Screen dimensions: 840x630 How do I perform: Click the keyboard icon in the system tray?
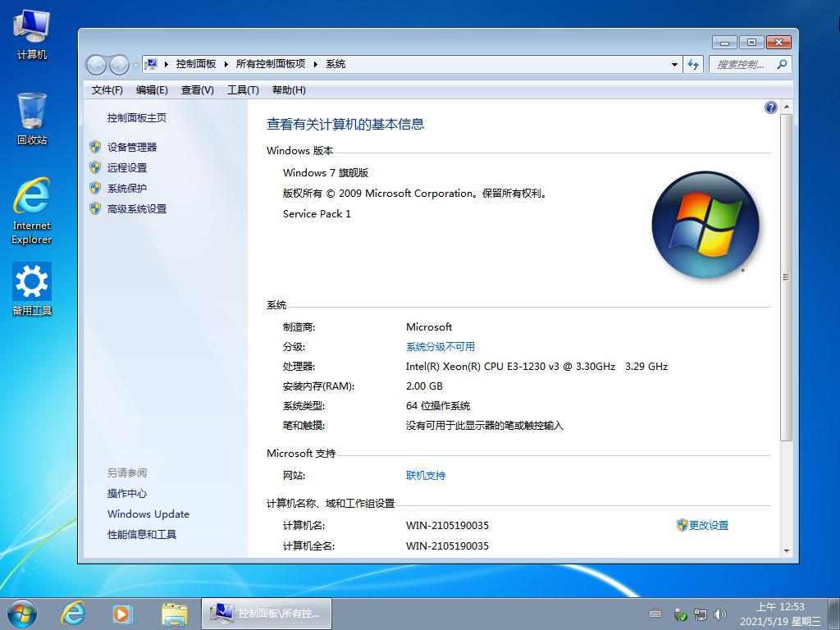tap(655, 614)
